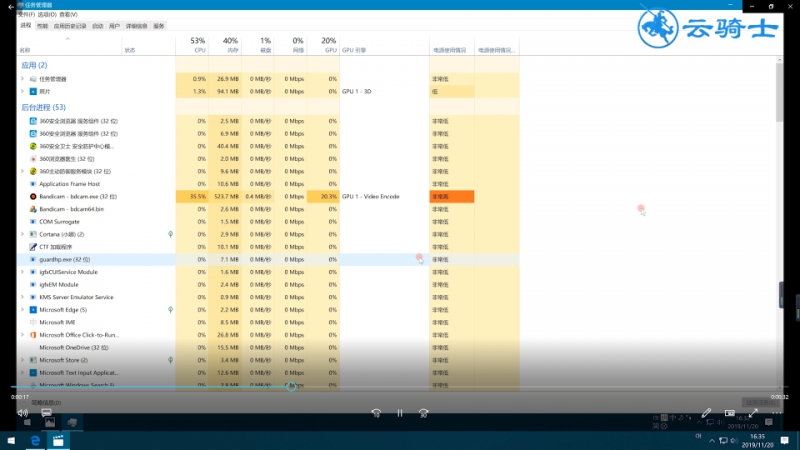Expand KMS Server Emulator Service row
The width and height of the screenshot is (800, 450).
tap(22, 297)
